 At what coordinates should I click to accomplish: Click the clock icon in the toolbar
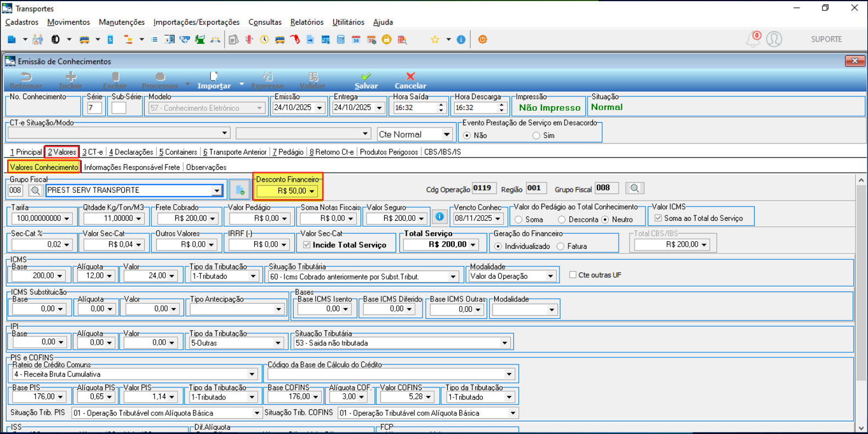point(264,39)
